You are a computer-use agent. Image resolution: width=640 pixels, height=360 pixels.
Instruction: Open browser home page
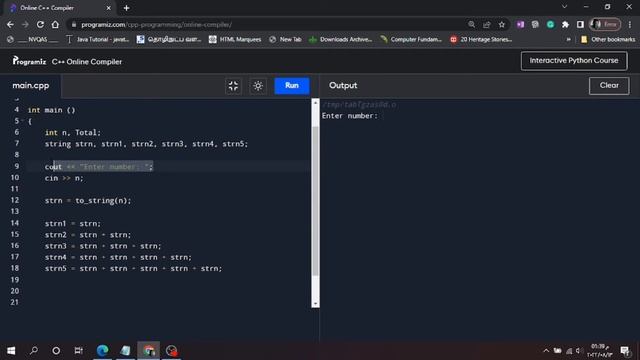(x=55, y=24)
